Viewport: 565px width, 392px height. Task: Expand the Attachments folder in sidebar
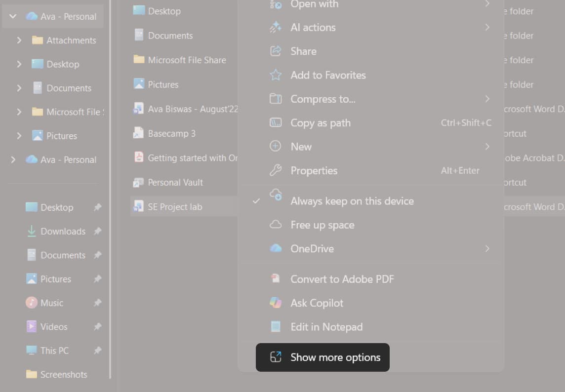click(19, 40)
